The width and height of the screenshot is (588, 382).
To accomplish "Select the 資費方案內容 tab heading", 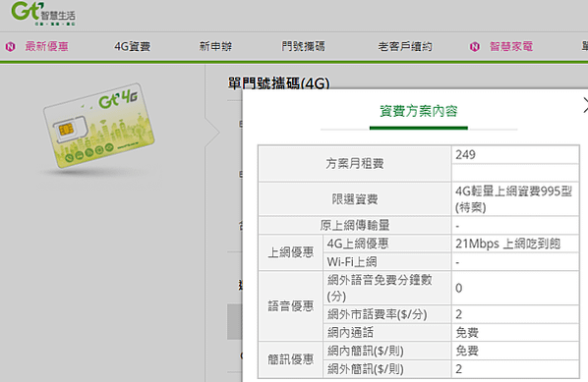I will [x=419, y=111].
